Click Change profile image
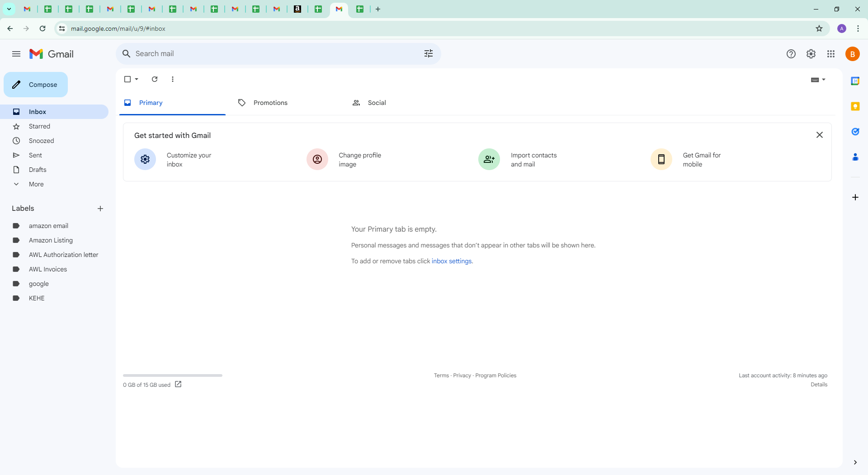The width and height of the screenshot is (868, 475). pyautogui.click(x=344, y=159)
